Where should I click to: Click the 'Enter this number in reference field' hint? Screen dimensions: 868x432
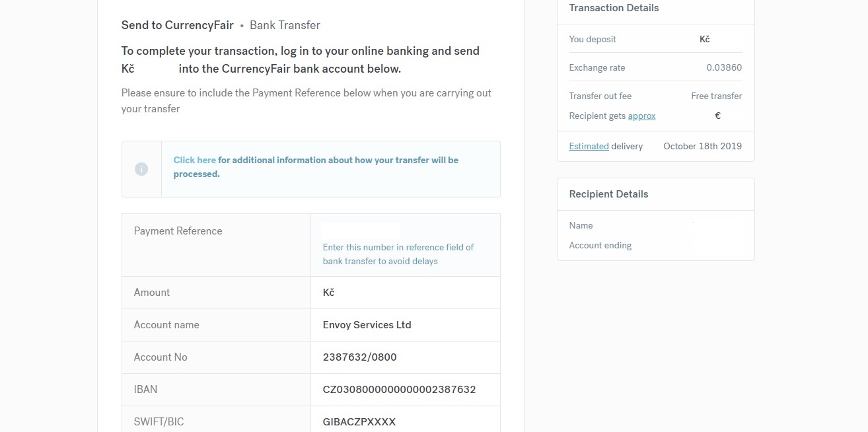[x=398, y=254]
